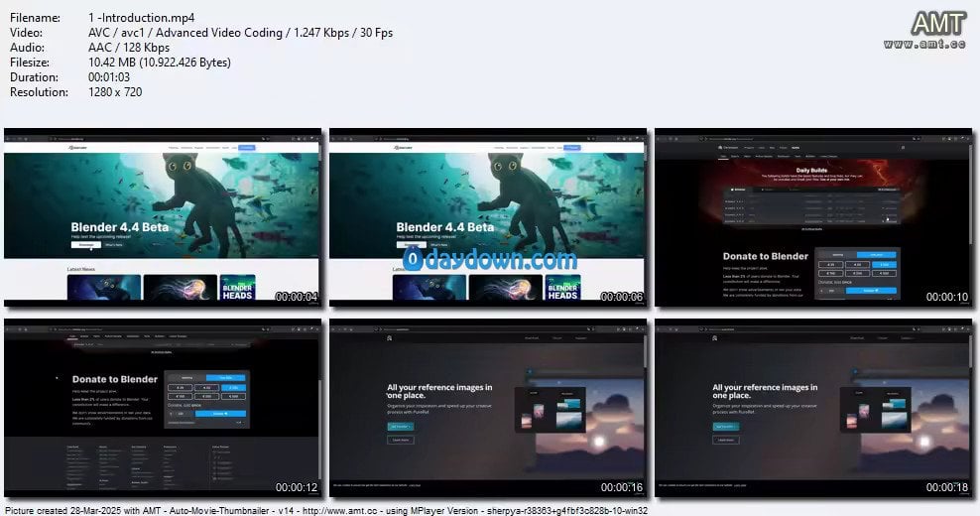Select the blue one-time donation tab in the 00:00:10 frame
The width and height of the screenshot is (980, 516).
tap(876, 255)
